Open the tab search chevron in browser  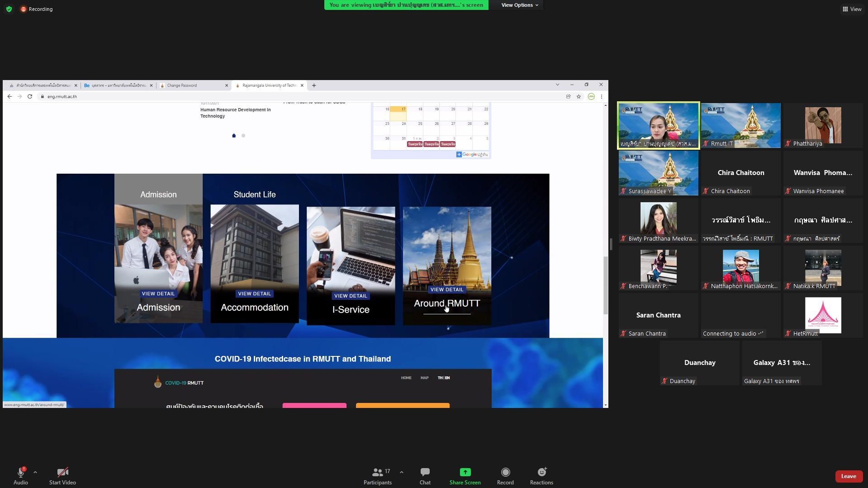[x=557, y=85]
